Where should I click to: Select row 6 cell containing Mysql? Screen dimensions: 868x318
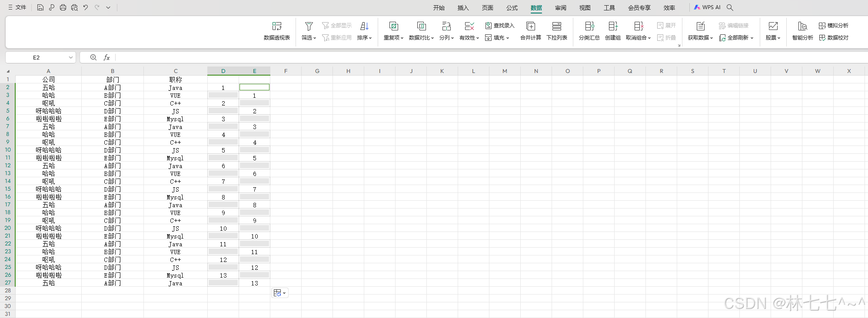click(176, 119)
